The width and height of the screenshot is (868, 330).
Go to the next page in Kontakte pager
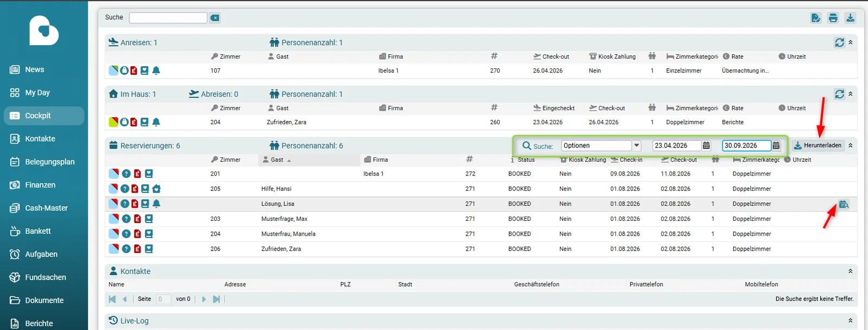coord(204,299)
